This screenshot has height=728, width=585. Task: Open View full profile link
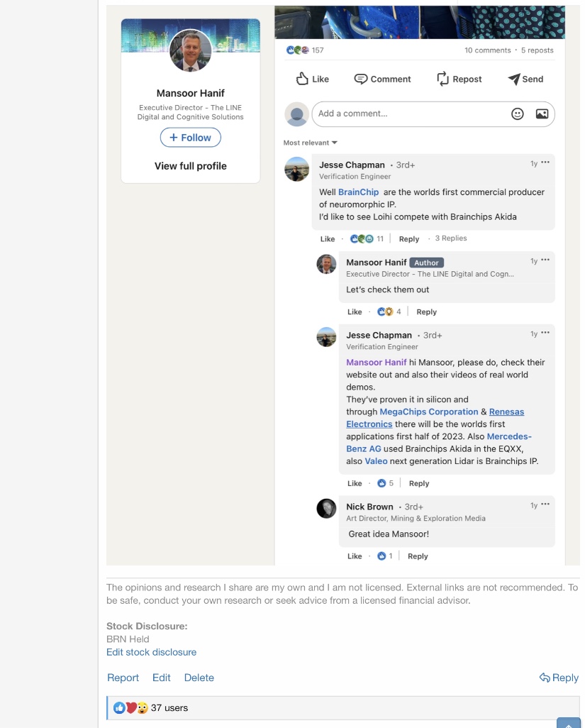pyautogui.click(x=191, y=166)
